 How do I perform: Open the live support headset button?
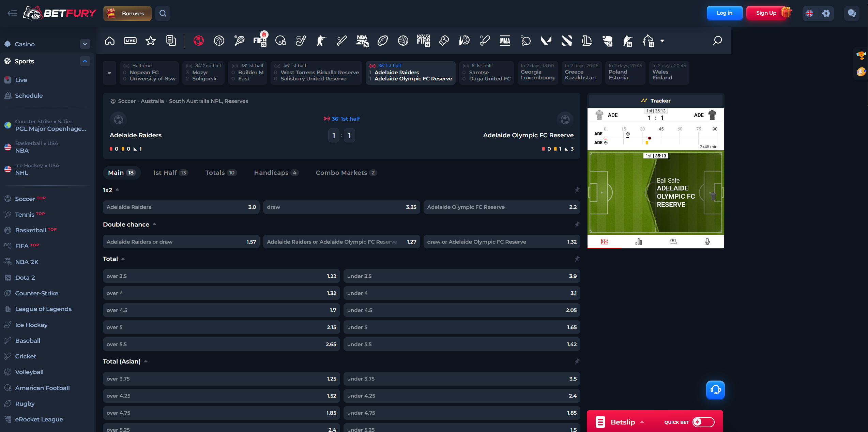(715, 390)
